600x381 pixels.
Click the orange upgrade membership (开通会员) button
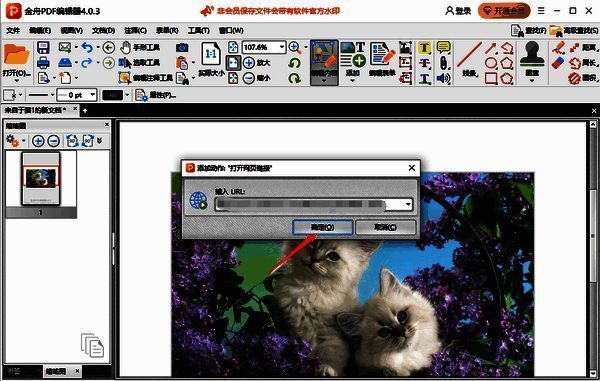tap(504, 11)
